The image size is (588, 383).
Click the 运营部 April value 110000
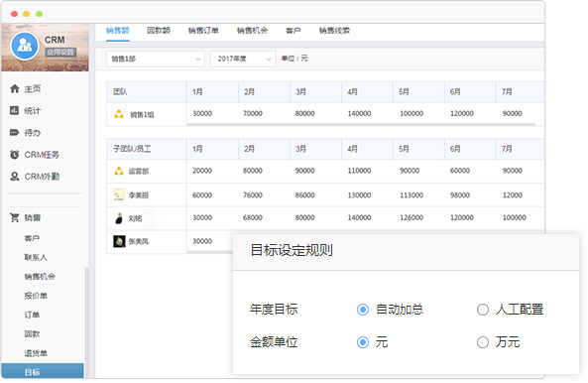[x=359, y=171]
